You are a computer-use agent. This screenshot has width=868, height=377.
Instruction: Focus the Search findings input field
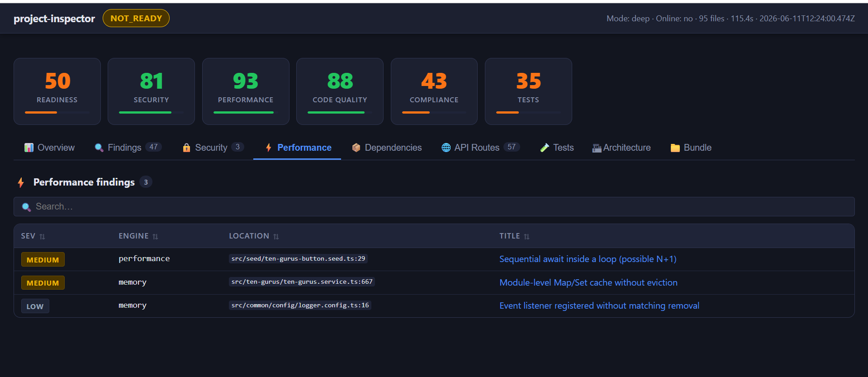click(x=434, y=207)
